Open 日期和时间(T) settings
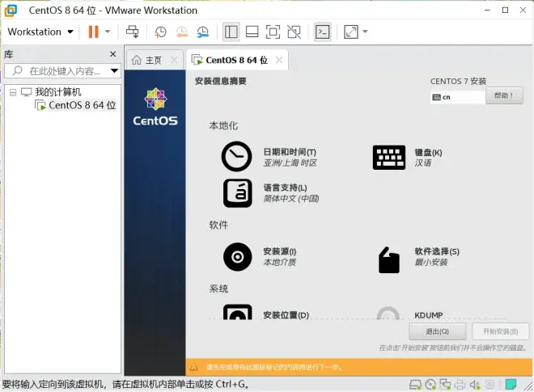 [x=290, y=152]
